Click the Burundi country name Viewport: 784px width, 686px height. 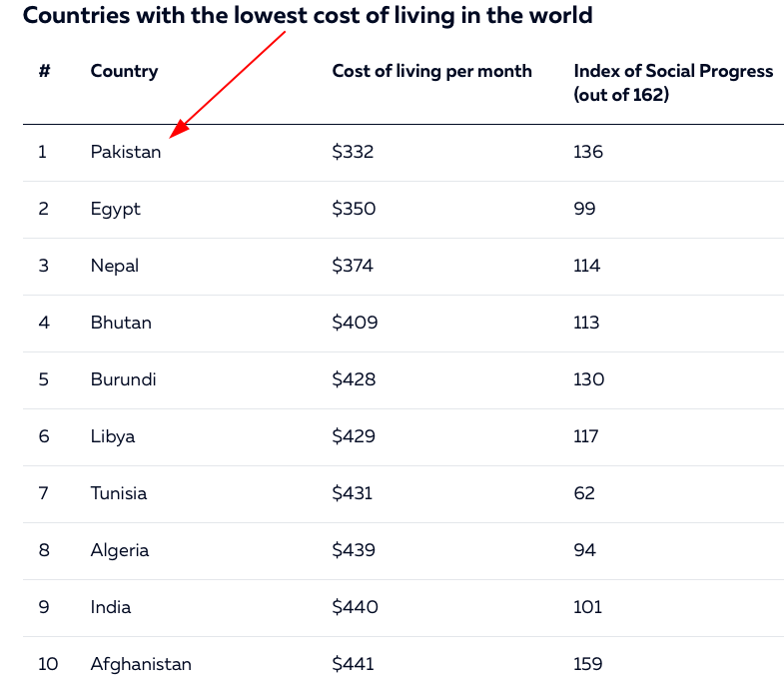tap(123, 379)
